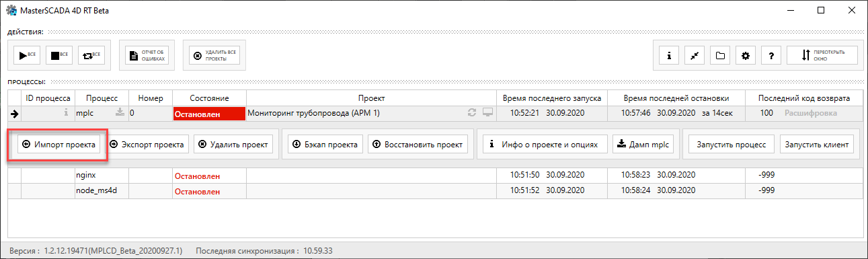This screenshot has height=259, width=868.
Task: Open the info (i) toolbar button
Action: point(669,55)
